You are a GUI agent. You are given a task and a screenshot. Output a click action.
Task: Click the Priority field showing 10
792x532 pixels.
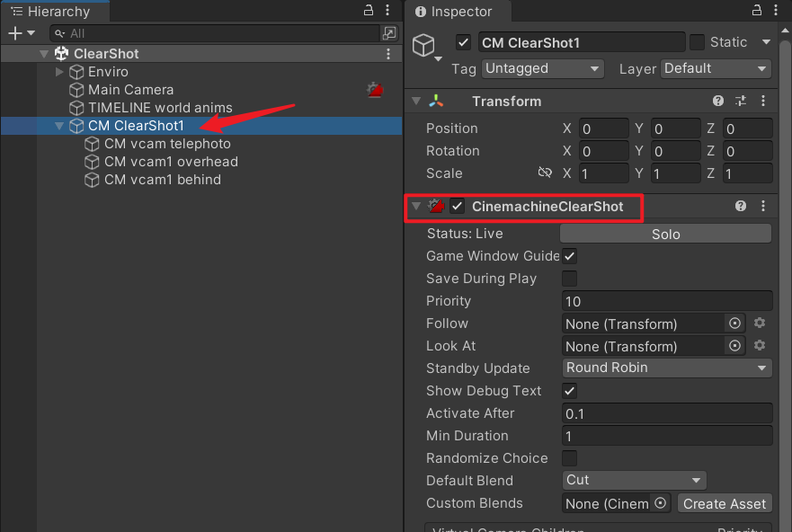(667, 301)
